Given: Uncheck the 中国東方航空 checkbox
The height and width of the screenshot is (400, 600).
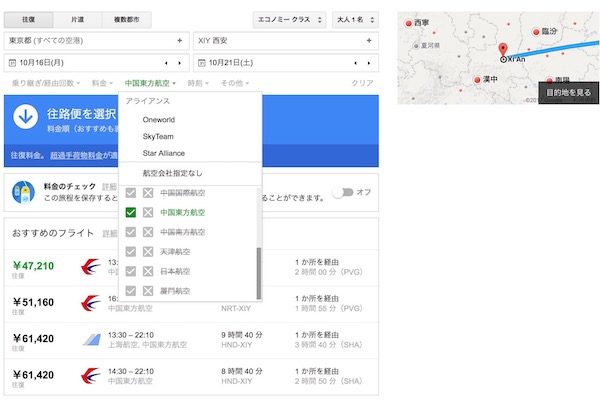Looking at the screenshot, I should pos(130,212).
